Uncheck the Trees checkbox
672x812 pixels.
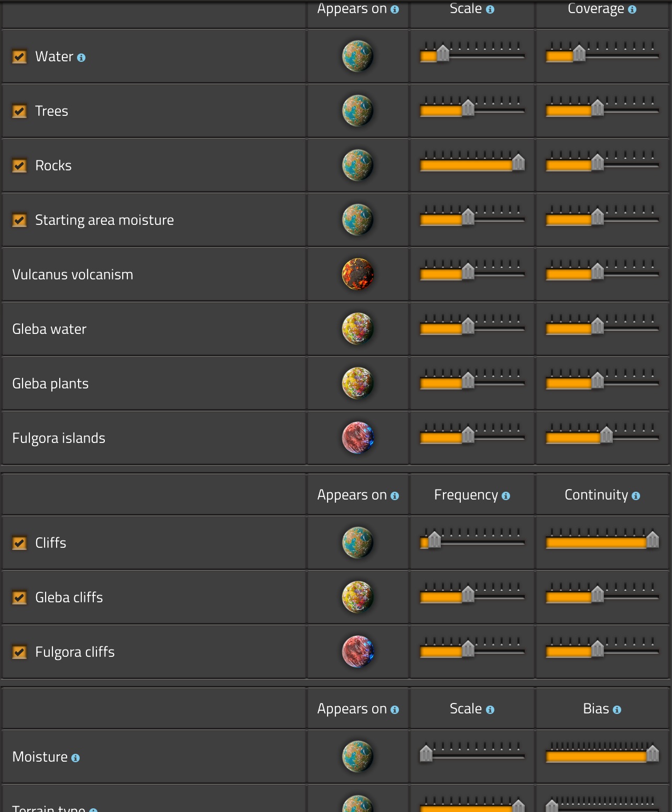(19, 111)
